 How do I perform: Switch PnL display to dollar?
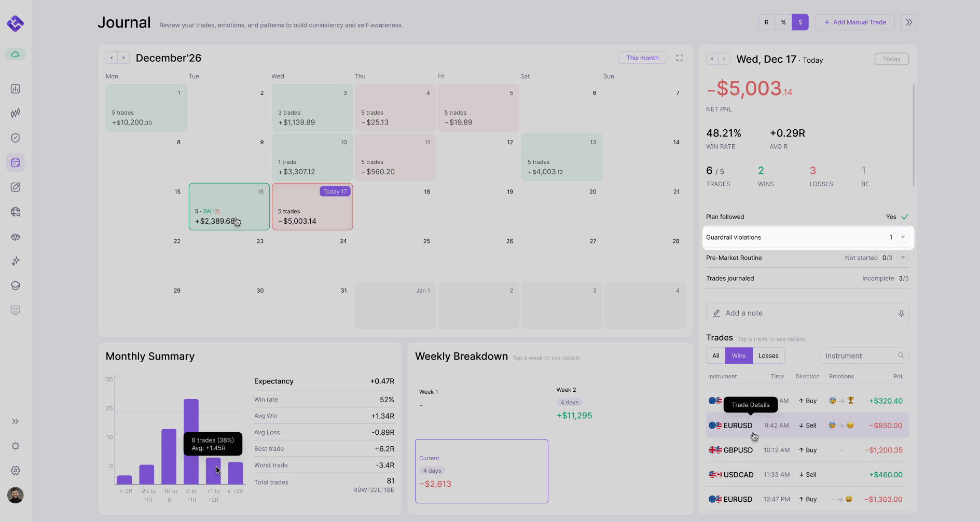pyautogui.click(x=800, y=22)
